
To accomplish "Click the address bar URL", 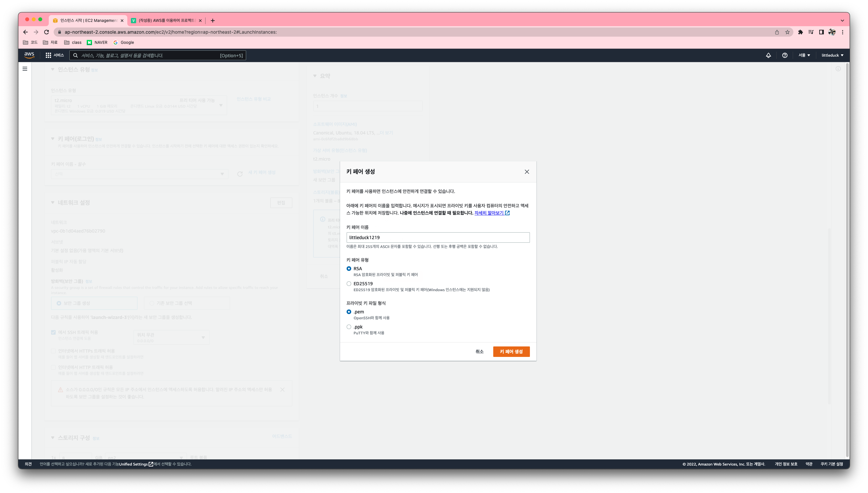I will pos(170,32).
